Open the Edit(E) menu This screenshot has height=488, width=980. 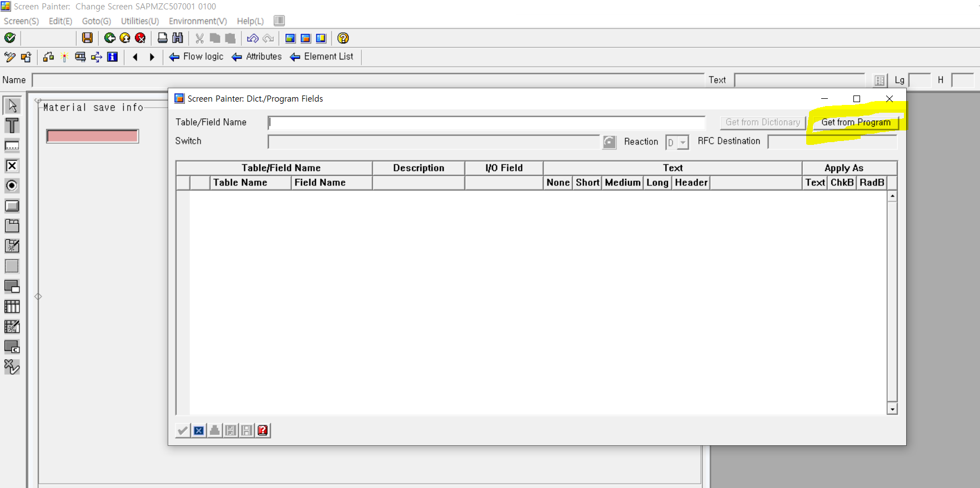pos(60,21)
